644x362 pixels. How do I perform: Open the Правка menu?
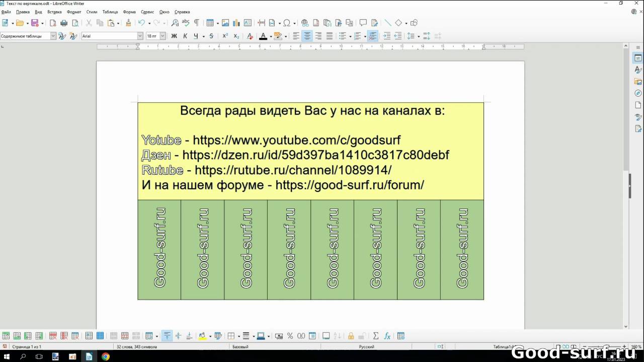click(x=23, y=12)
